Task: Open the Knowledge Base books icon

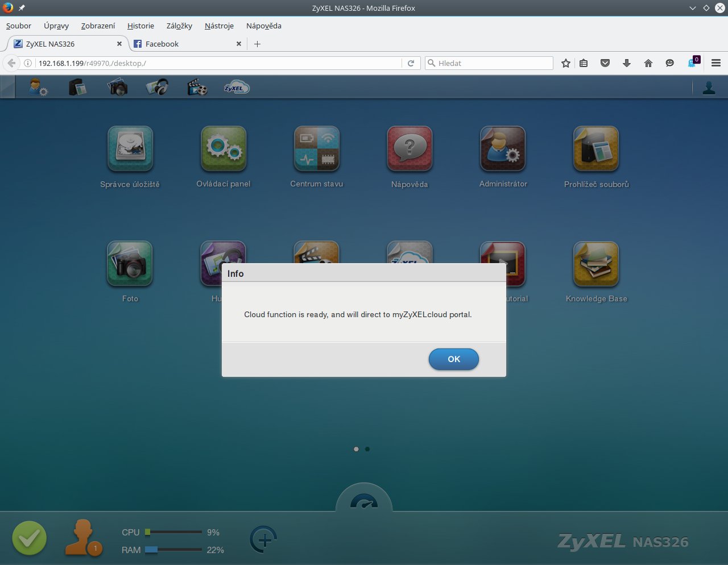Action: (x=596, y=263)
